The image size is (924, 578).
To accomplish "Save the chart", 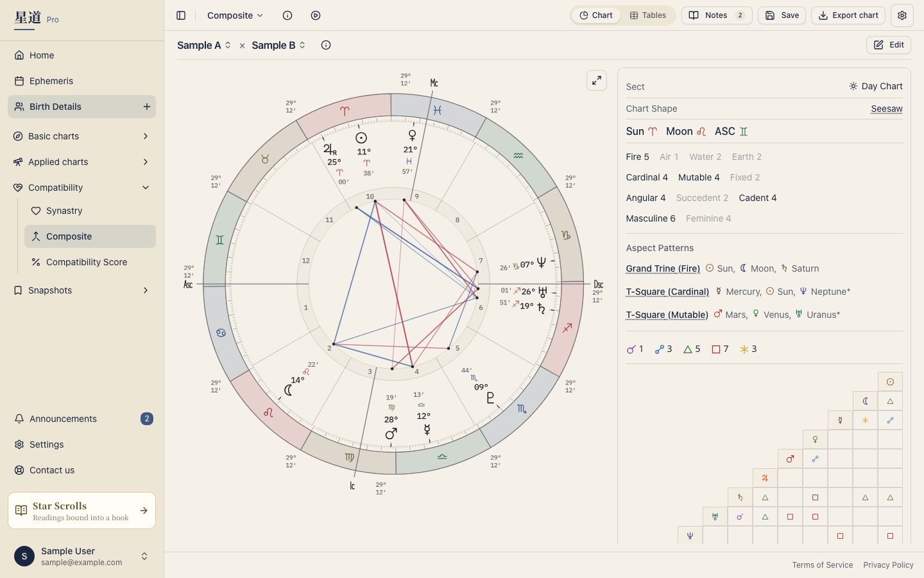I will coord(782,15).
